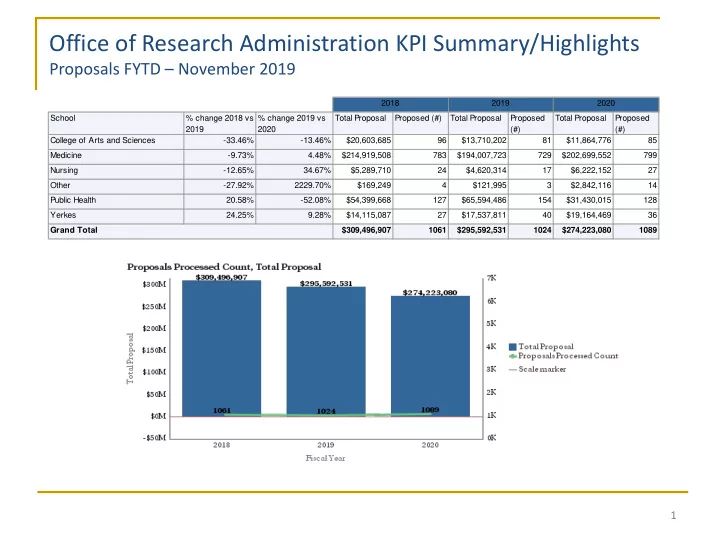Viewport: 720px width, 540px height.
Task: Click the $20,603,685 cell
Action: tap(363, 141)
